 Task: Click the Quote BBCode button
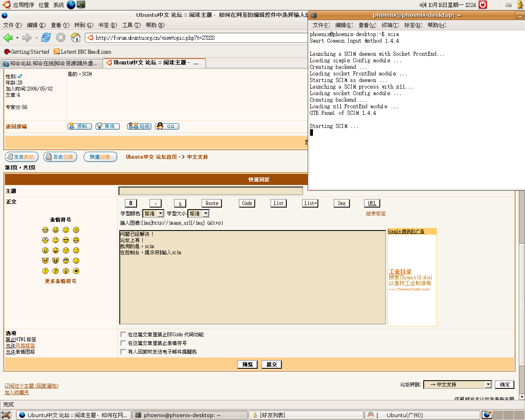click(x=212, y=203)
